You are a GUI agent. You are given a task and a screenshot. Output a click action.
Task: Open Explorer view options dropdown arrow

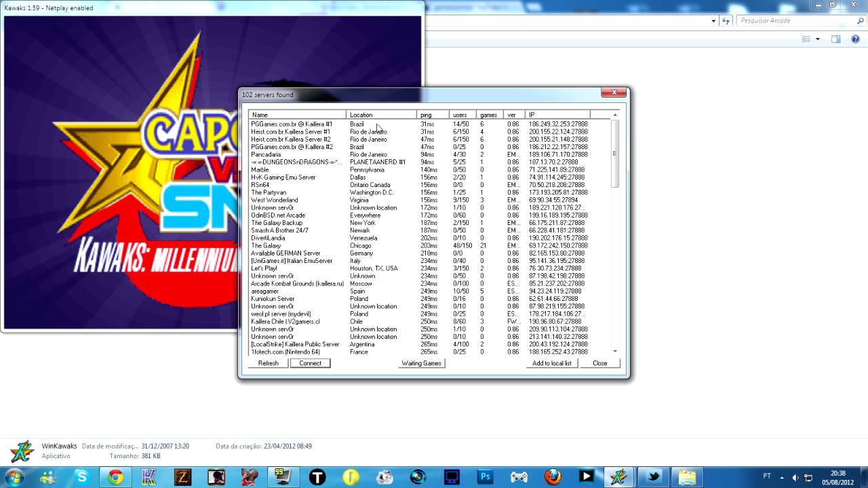(817, 39)
